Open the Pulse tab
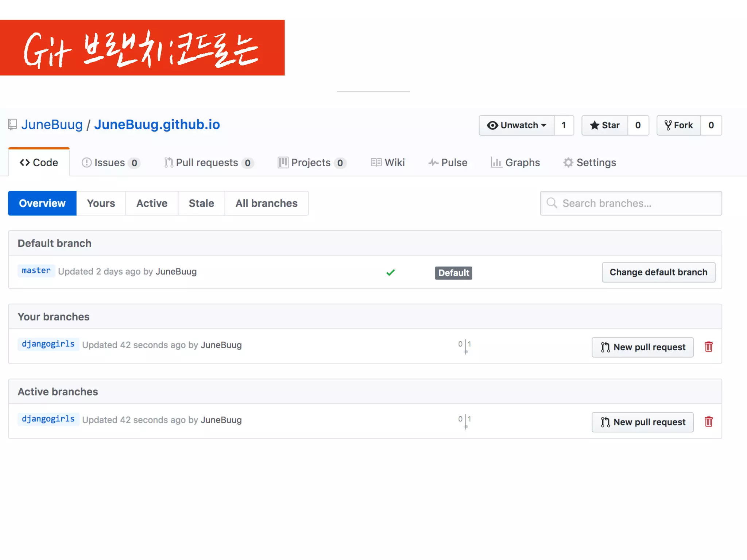The width and height of the screenshot is (747, 560). 448,163
